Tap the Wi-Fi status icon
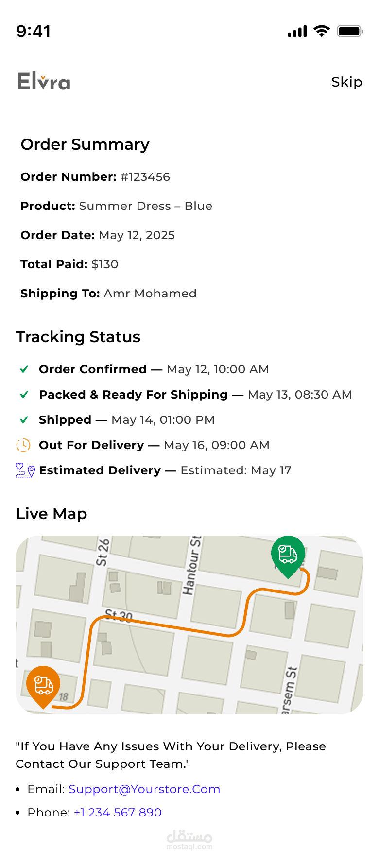The height and width of the screenshot is (868, 379). point(321,32)
